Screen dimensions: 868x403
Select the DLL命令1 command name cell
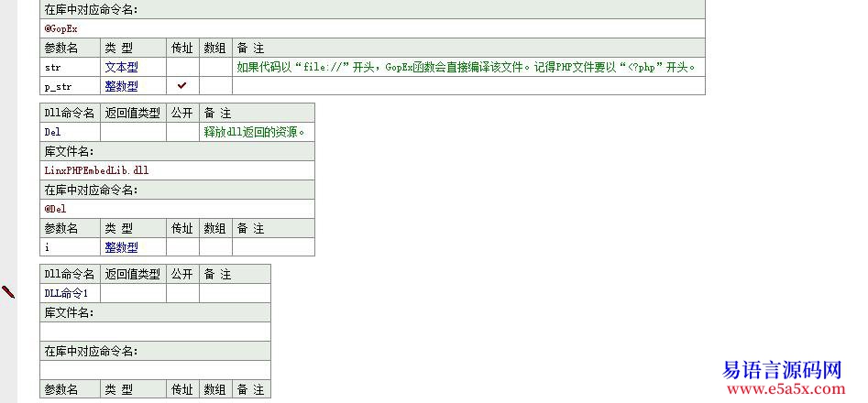click(x=66, y=293)
